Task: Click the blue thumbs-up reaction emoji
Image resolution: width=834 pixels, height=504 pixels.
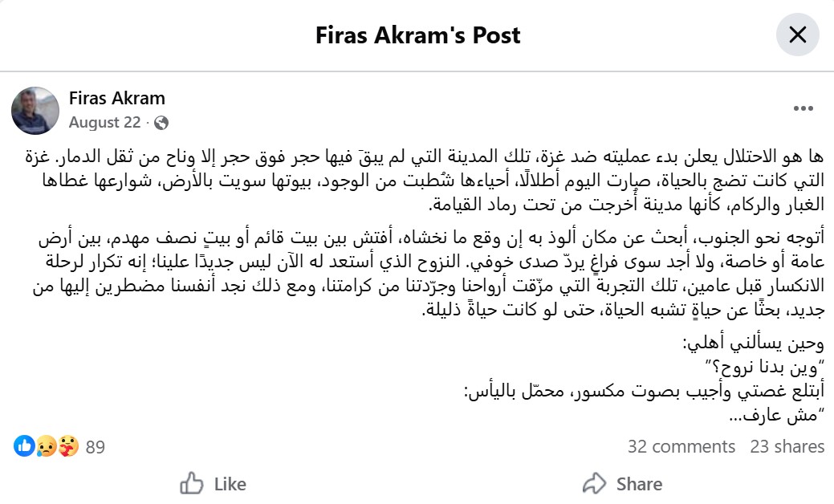Action: [x=24, y=446]
